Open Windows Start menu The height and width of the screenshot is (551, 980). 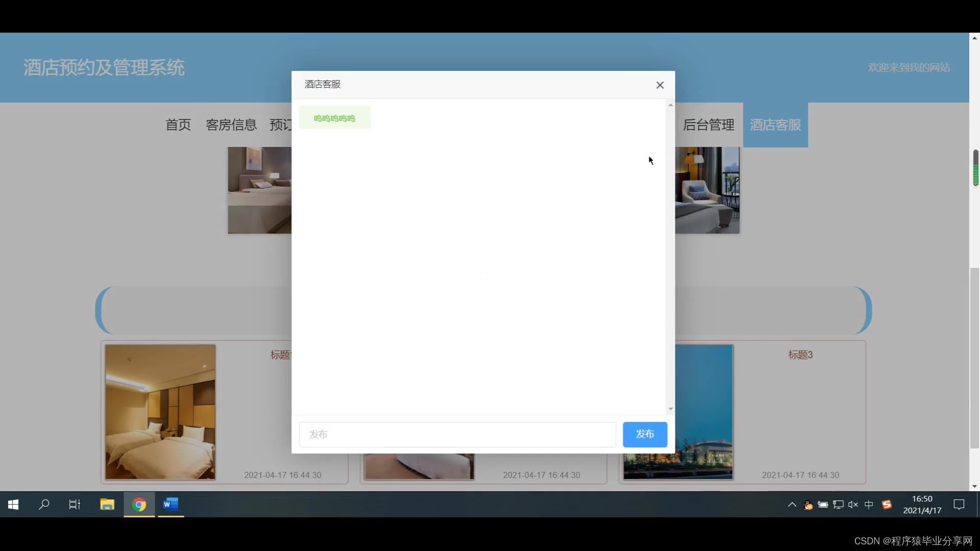click(14, 505)
